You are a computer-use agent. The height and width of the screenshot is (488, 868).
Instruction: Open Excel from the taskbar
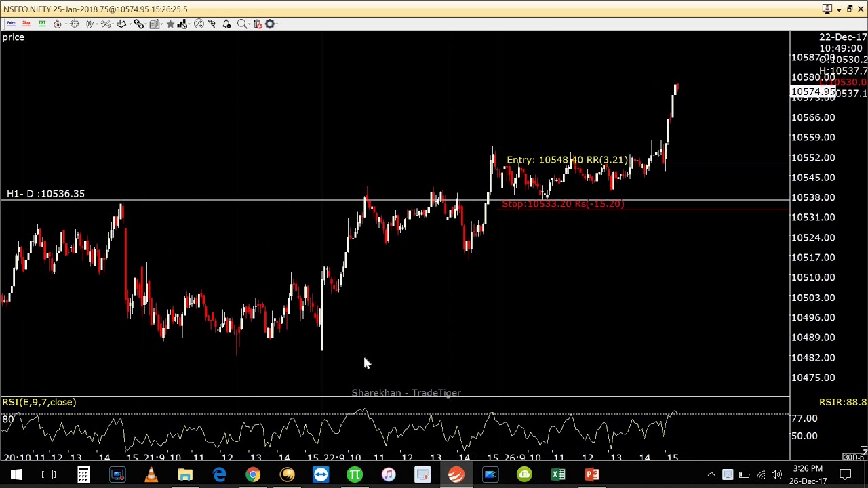click(558, 474)
